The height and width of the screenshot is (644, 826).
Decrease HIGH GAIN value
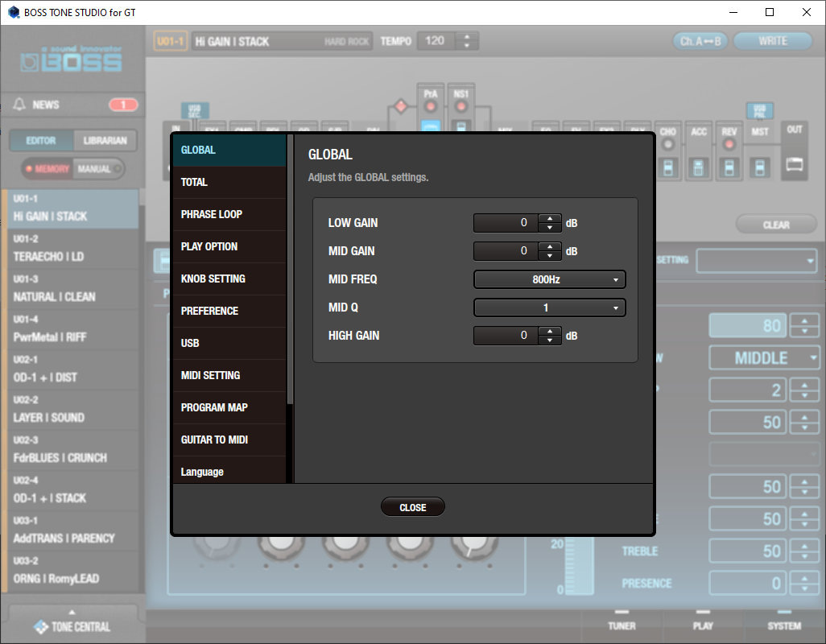point(550,341)
